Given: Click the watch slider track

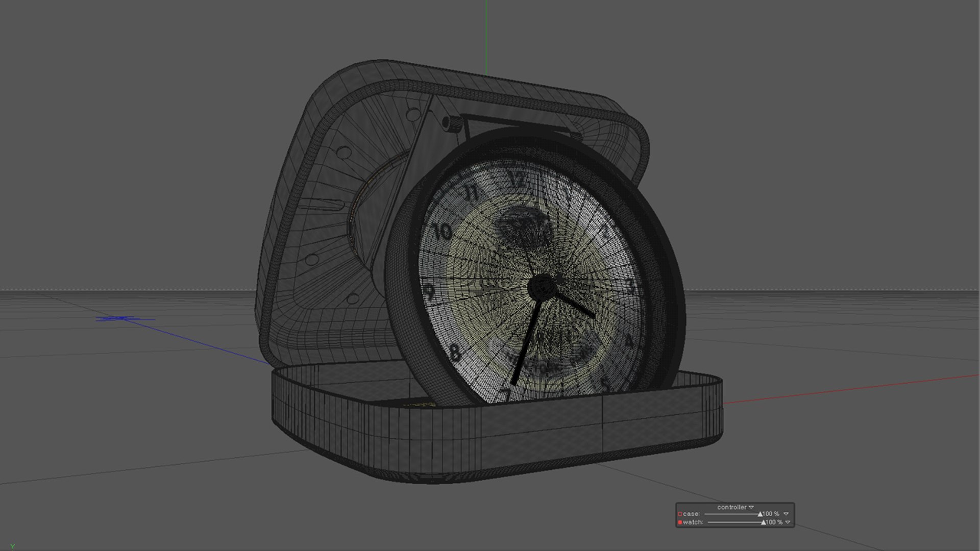Looking at the screenshot, I should pyautogui.click(x=736, y=522).
